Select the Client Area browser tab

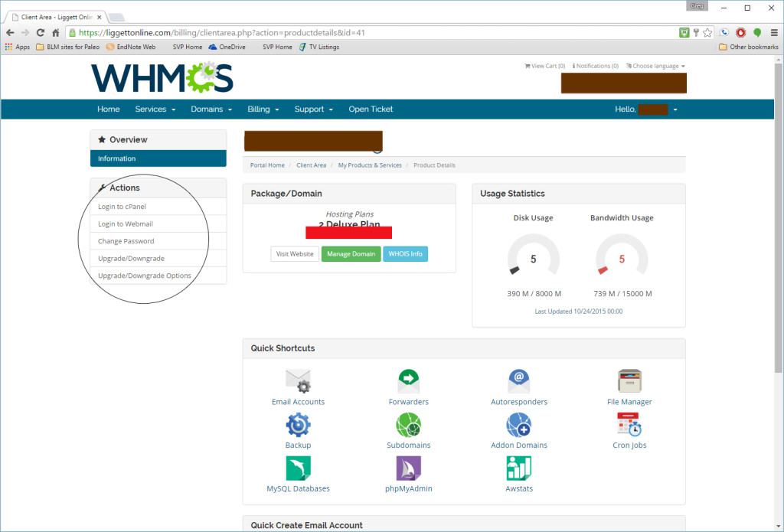(x=57, y=17)
